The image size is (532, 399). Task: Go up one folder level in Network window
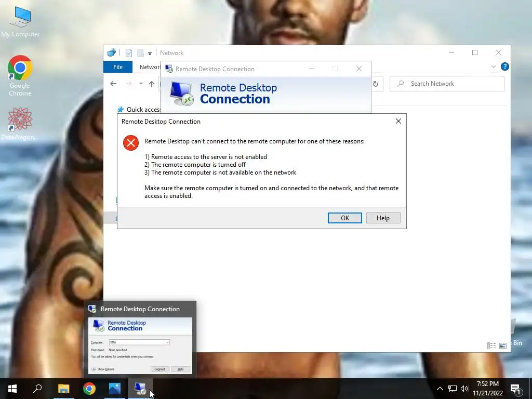[x=151, y=84]
